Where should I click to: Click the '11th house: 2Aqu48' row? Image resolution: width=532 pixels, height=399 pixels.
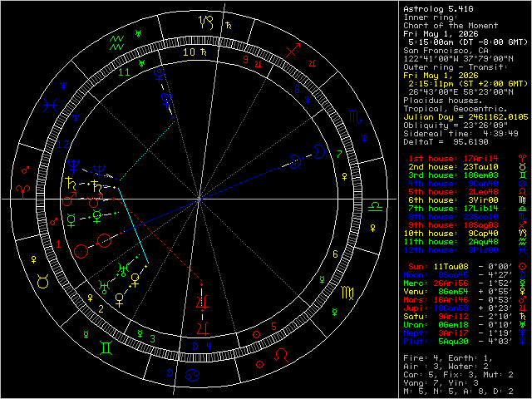[451, 242]
